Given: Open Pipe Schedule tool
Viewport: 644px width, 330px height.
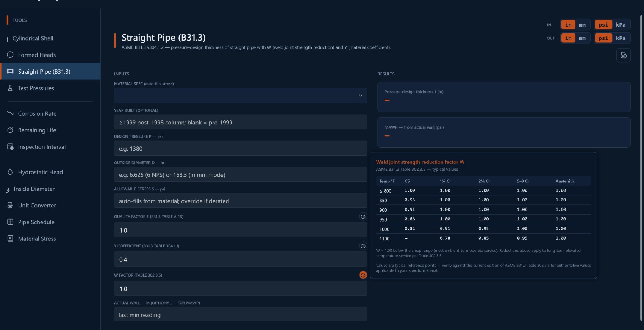Looking at the screenshot, I should point(50,222).
